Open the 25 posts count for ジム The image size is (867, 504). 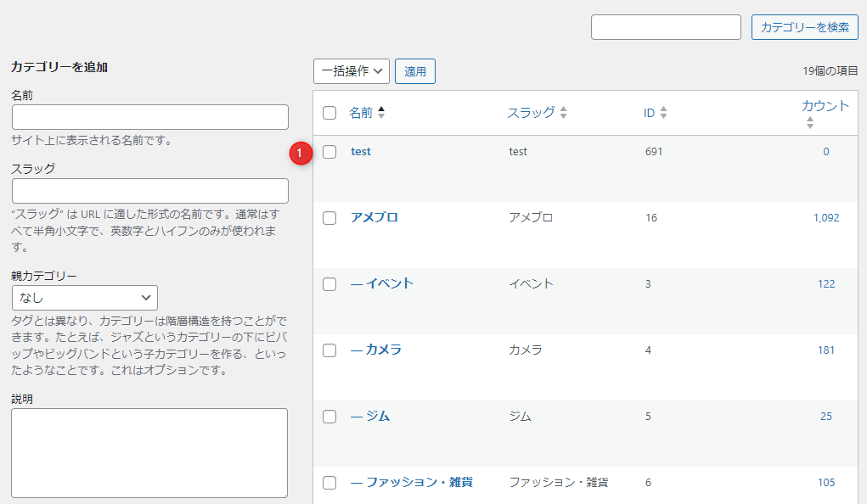point(825,417)
